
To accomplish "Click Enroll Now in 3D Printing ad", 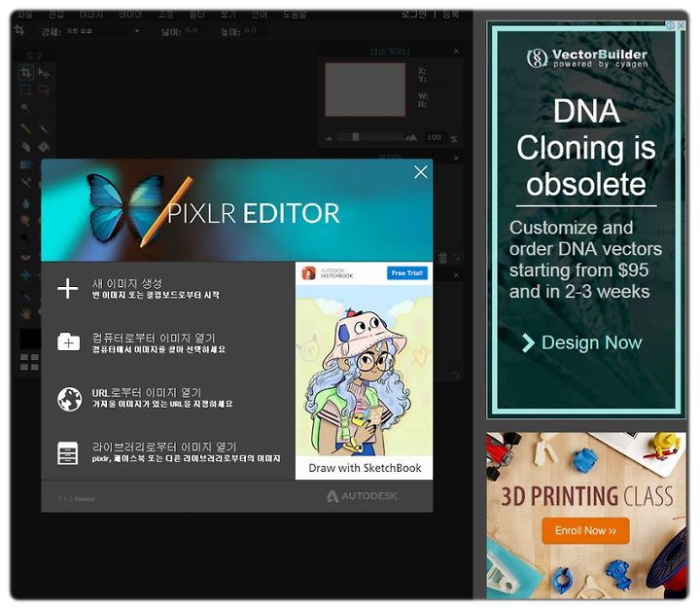I will coord(585,530).
